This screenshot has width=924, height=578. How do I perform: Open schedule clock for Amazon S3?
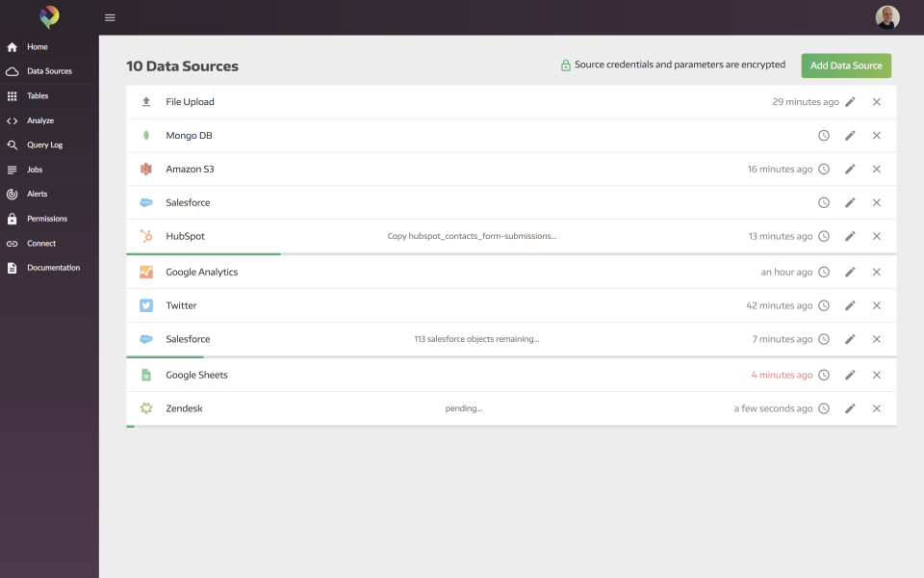coord(824,170)
